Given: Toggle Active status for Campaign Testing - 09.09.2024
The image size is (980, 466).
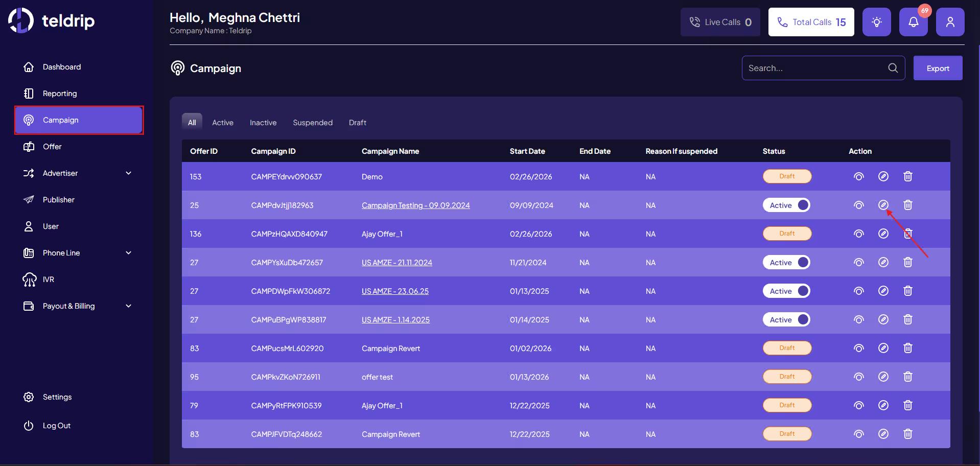Looking at the screenshot, I should [x=802, y=205].
